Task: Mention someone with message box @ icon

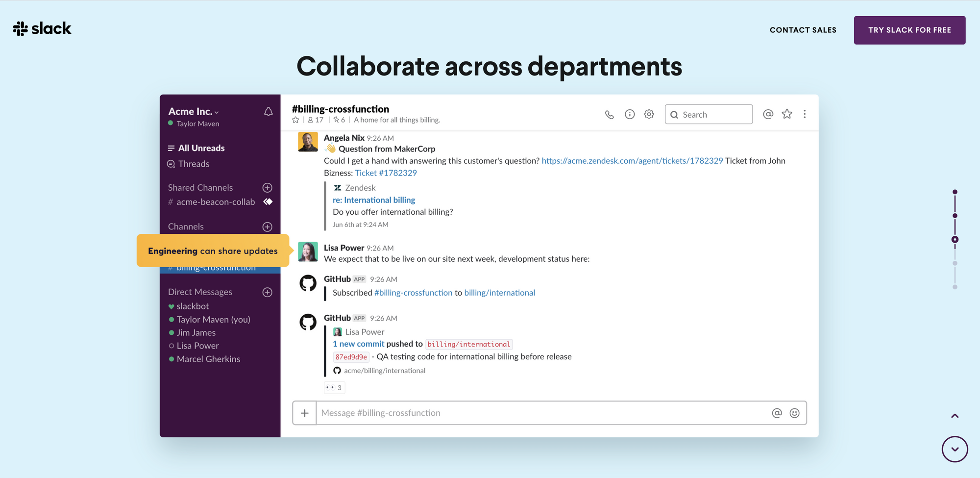Action: tap(777, 413)
